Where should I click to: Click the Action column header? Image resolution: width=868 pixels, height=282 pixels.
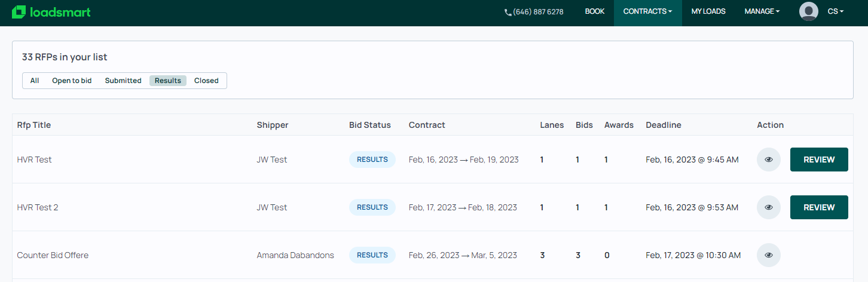(x=770, y=125)
